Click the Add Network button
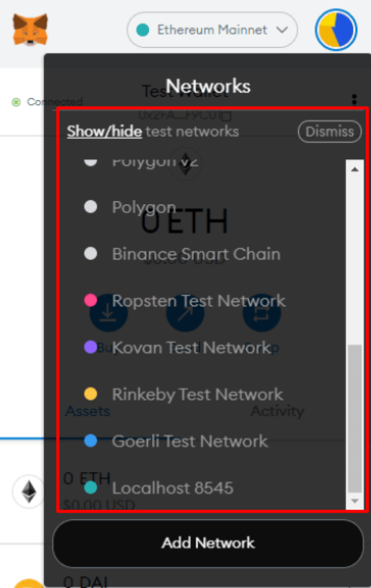Image resolution: width=371 pixels, height=588 pixels. tap(208, 543)
